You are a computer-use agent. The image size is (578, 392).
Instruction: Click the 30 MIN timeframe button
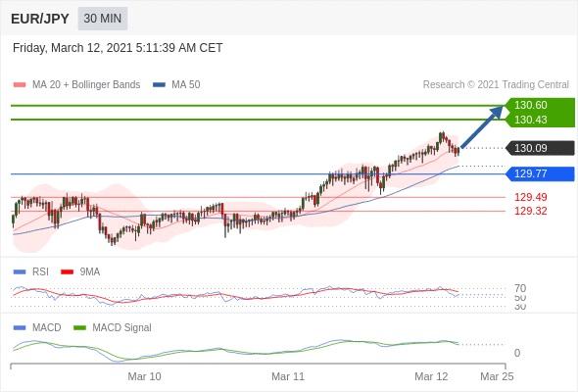tap(103, 19)
